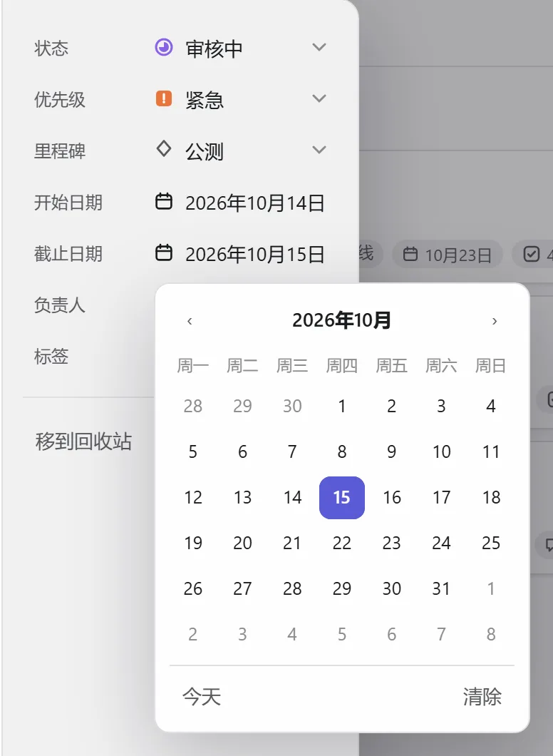The width and height of the screenshot is (553, 756).
Task: Click 移到回收站 option
Action: pos(83,441)
